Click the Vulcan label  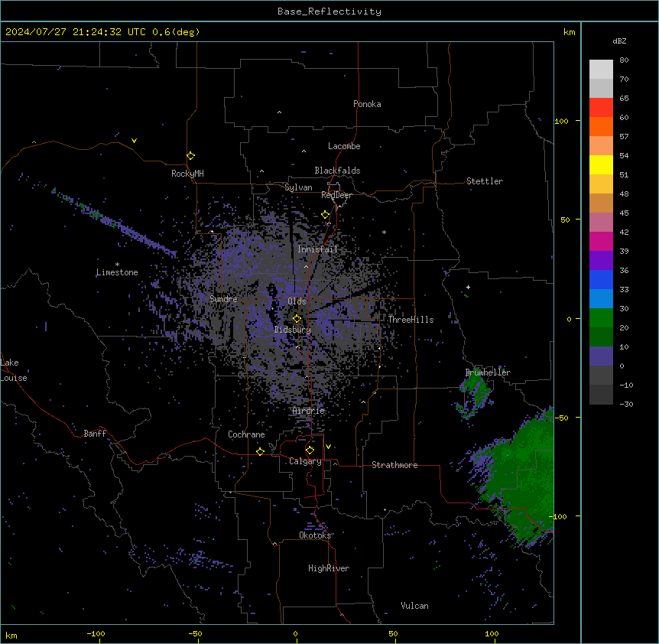click(x=415, y=606)
